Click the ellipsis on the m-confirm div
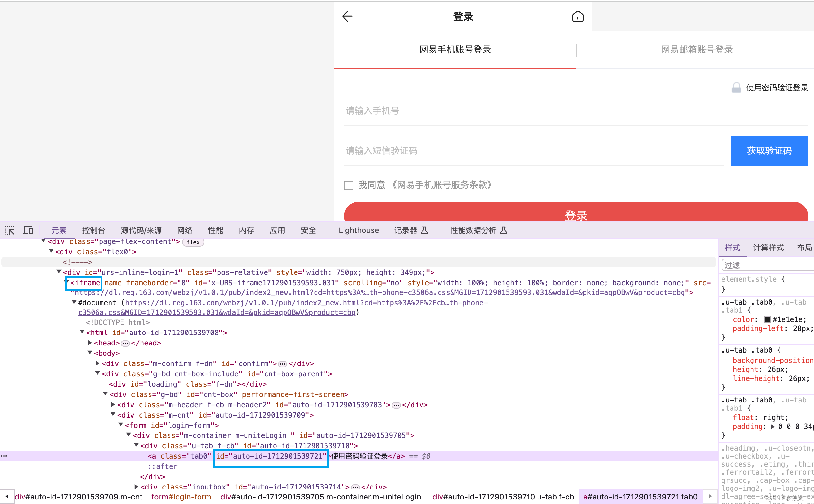814x504 pixels. pos(283,364)
